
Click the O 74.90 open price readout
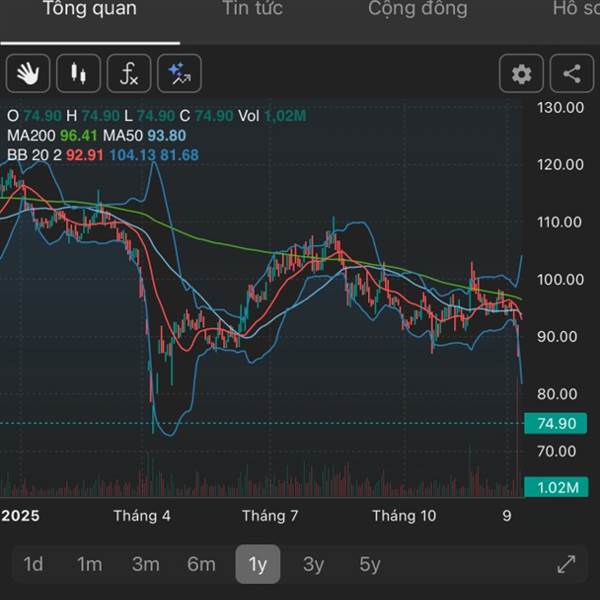(34, 116)
